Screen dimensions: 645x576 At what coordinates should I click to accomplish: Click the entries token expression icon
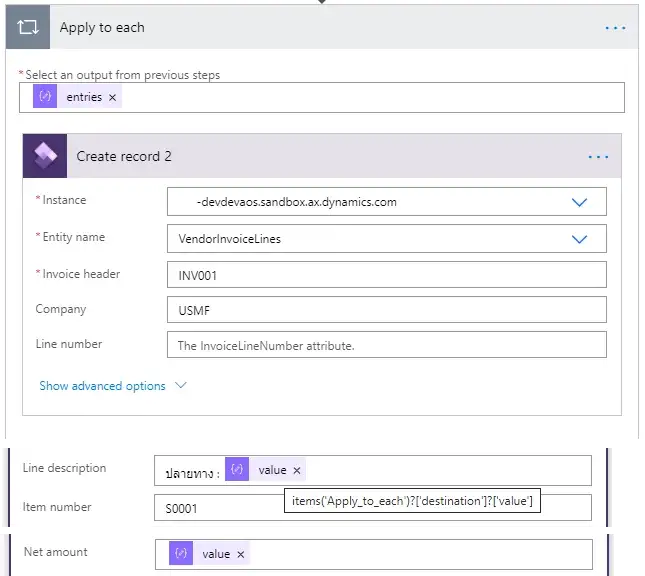pyautogui.click(x=45, y=96)
